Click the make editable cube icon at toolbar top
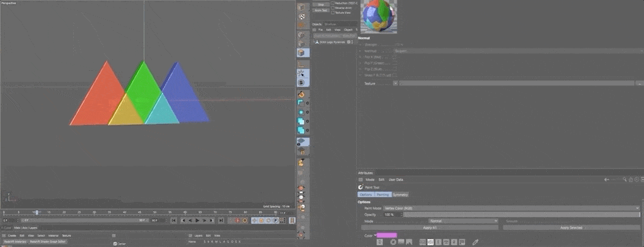This screenshot has height=247, width=644. pos(301,7)
